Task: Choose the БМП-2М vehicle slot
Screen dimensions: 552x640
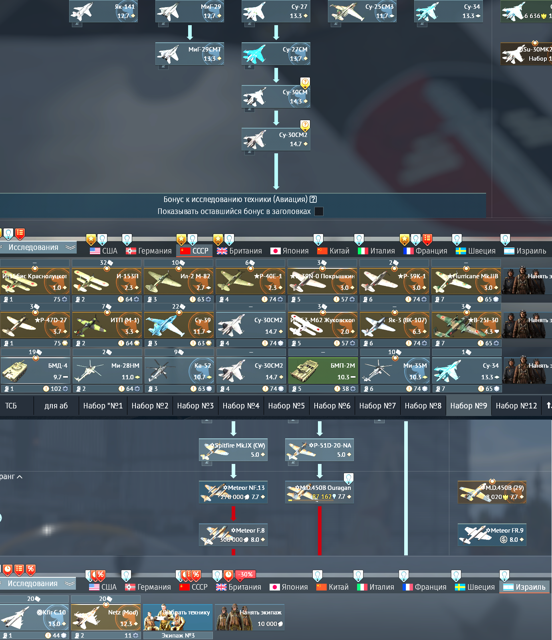Action: click(323, 370)
